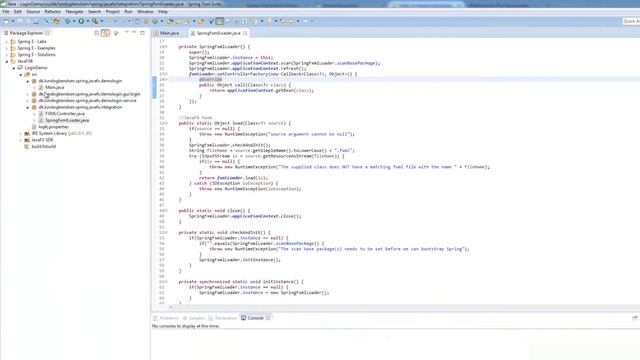This screenshot has width=640, height=360.
Task: Open the Edit menu
Action: click(x=18, y=12)
